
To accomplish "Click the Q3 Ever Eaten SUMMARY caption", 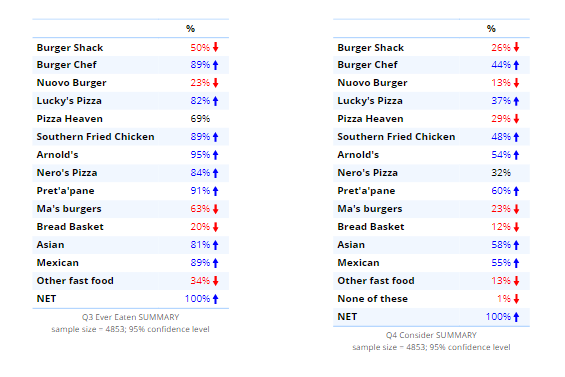I will click(130, 317).
